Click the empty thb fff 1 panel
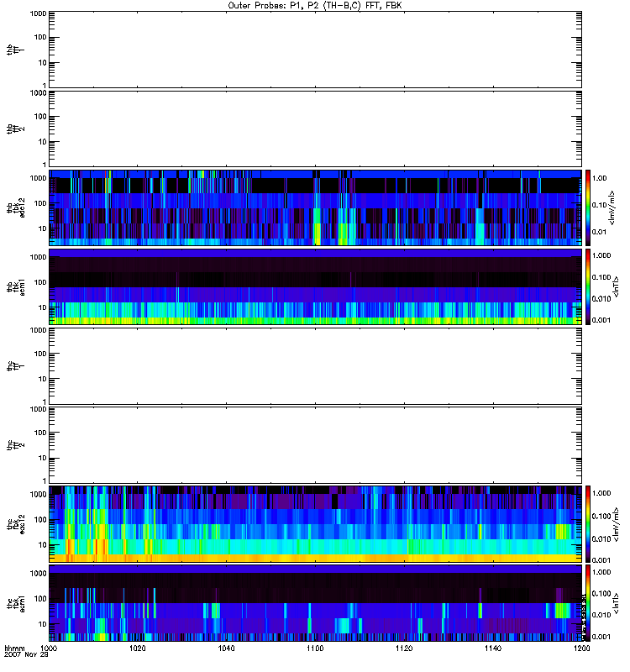This screenshot has width=630, height=672. click(x=315, y=48)
